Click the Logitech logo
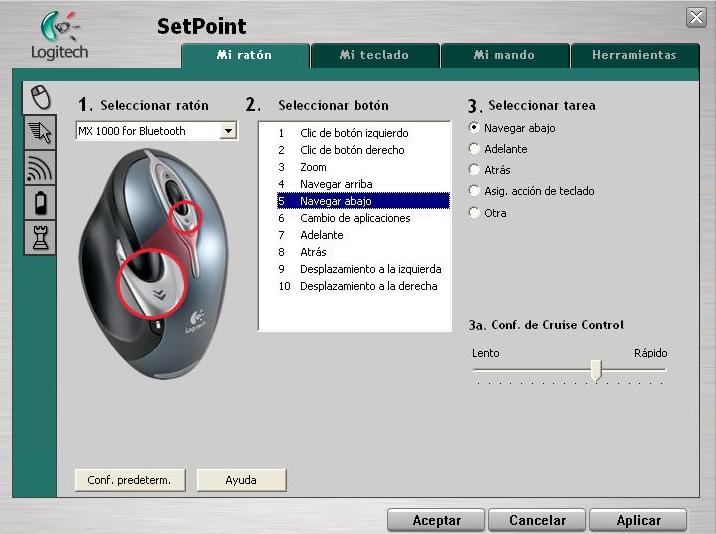This screenshot has height=534, width=716. click(60, 36)
